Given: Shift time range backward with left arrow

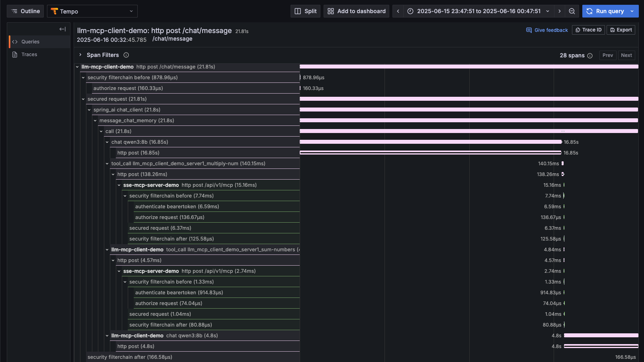Looking at the screenshot, I should coord(398,11).
